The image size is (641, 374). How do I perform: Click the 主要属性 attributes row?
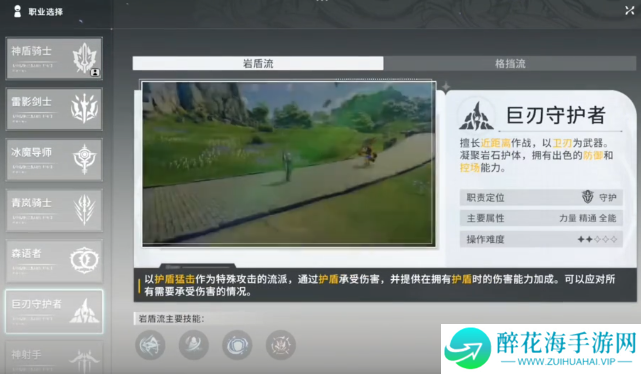coord(541,218)
